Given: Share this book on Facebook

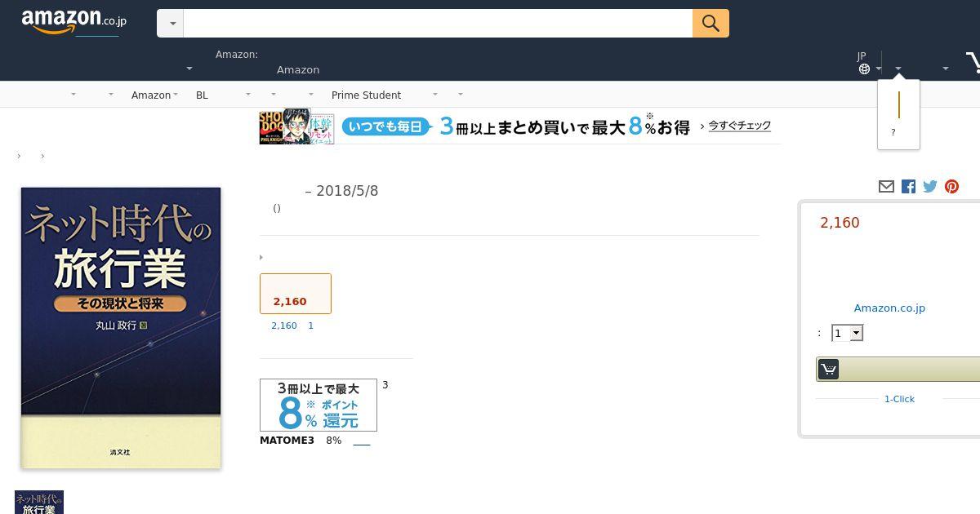Looking at the screenshot, I should tap(908, 186).
